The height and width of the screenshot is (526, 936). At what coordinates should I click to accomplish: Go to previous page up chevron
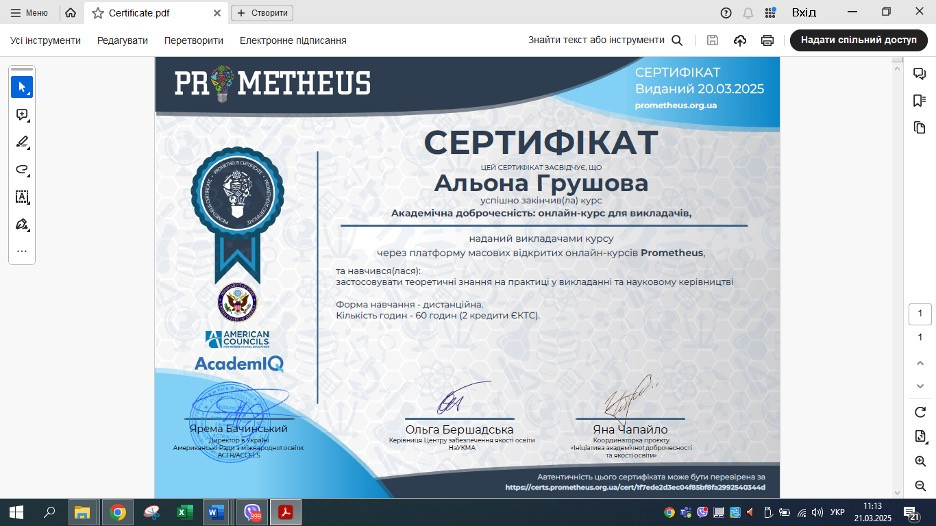920,363
